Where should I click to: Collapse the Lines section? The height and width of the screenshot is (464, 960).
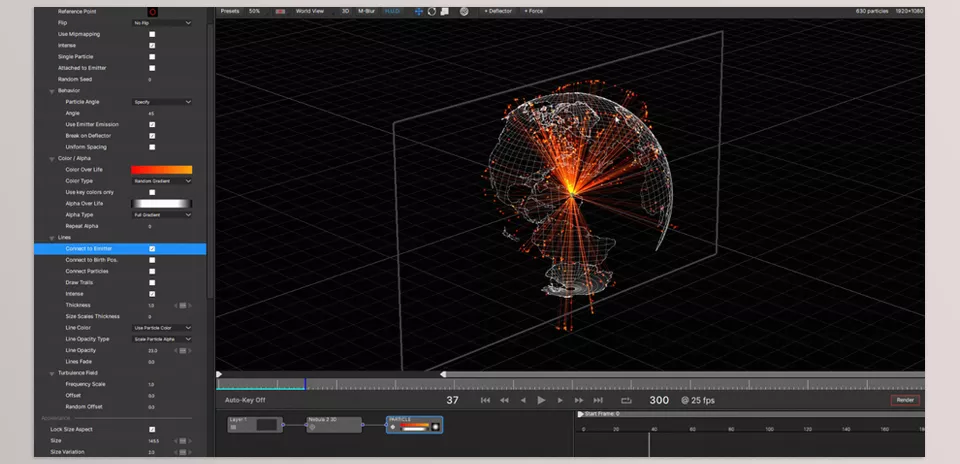pos(52,238)
